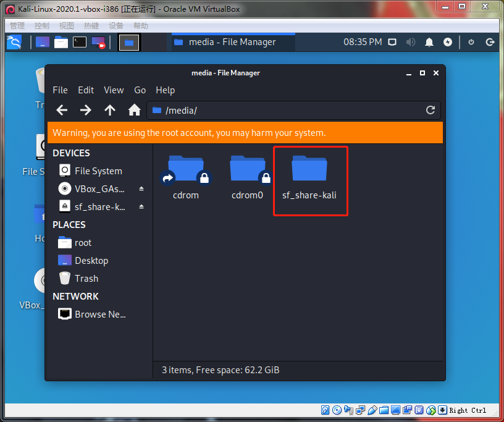Click the VirtualBox USB devices indicator
This screenshot has height=422, width=504.
point(372,410)
